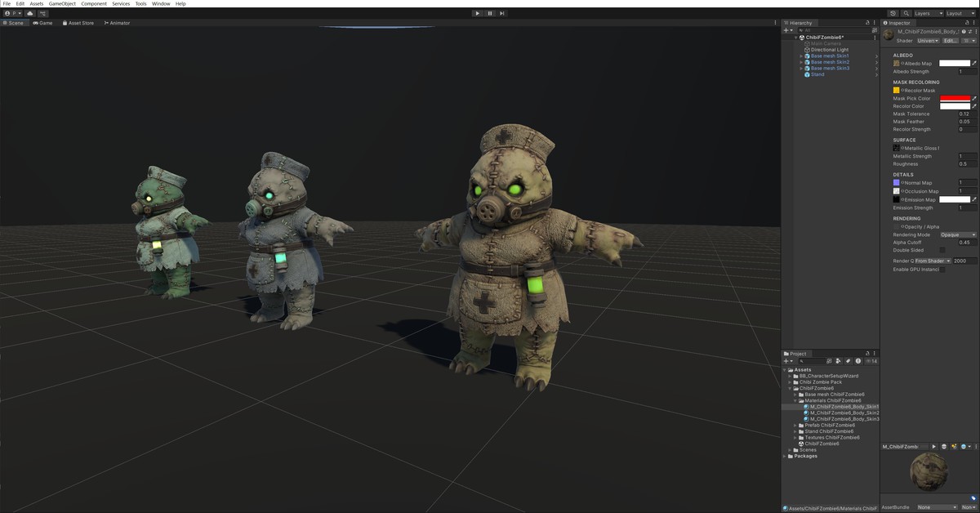Expand the Textures ChibiFZombie6 folder
Screen dimensions: 980x513
click(x=796, y=438)
